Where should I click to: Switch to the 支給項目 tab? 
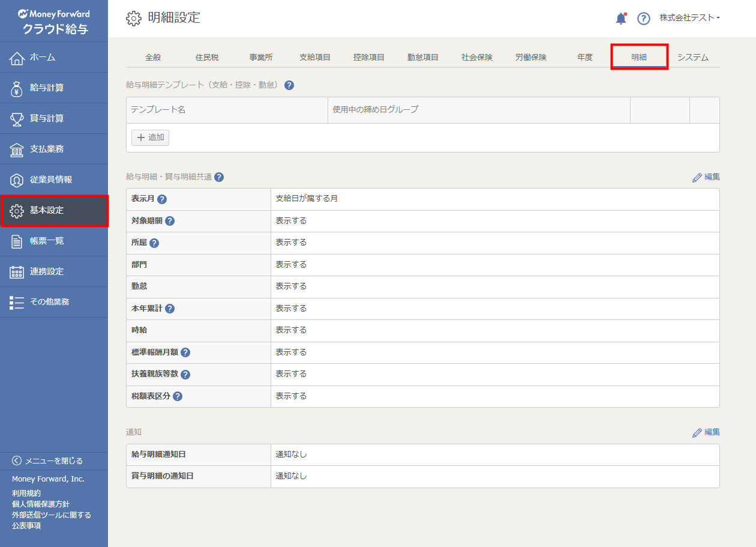[315, 58]
